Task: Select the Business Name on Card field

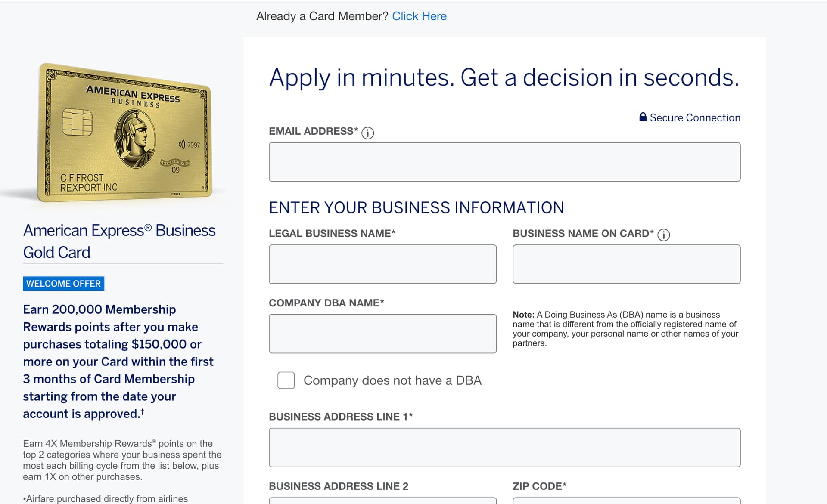Action: pyautogui.click(x=626, y=264)
